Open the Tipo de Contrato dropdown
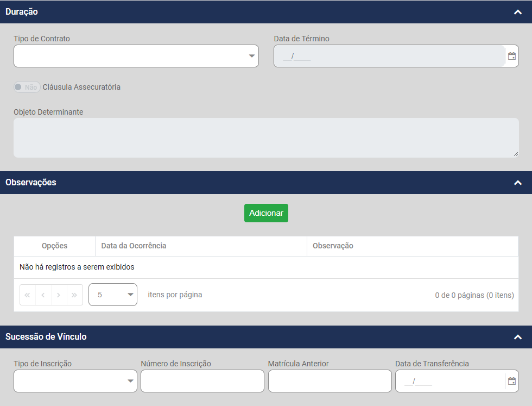This screenshot has width=532, height=406. pos(136,56)
